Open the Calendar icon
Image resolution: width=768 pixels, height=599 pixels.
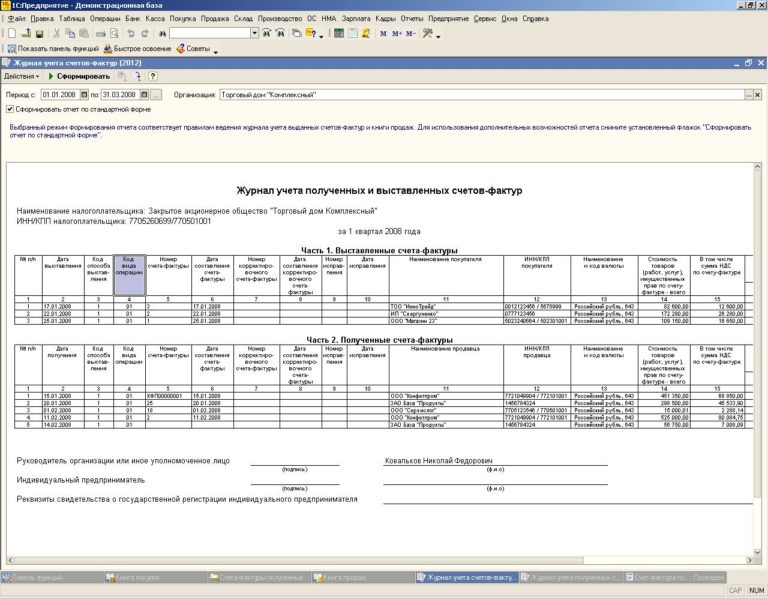[353, 33]
